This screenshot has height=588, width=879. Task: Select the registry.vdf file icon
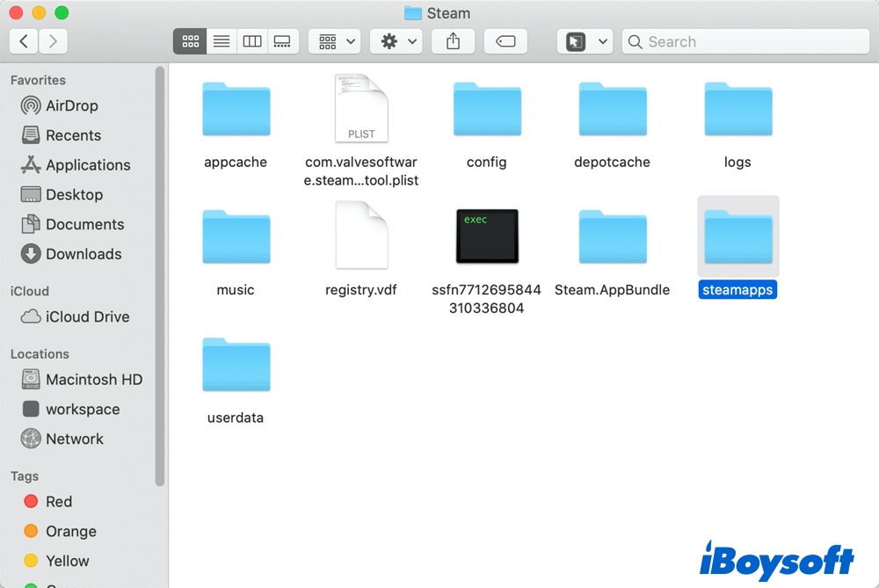361,236
